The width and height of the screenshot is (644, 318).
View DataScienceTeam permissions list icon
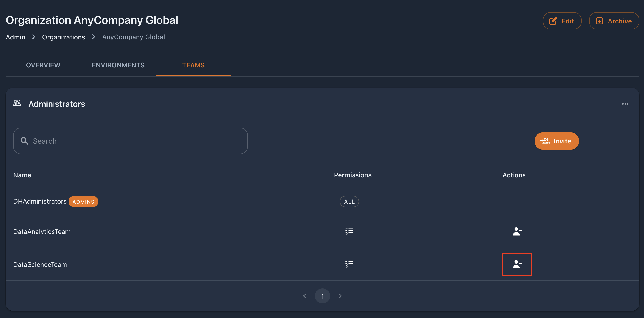tap(349, 264)
